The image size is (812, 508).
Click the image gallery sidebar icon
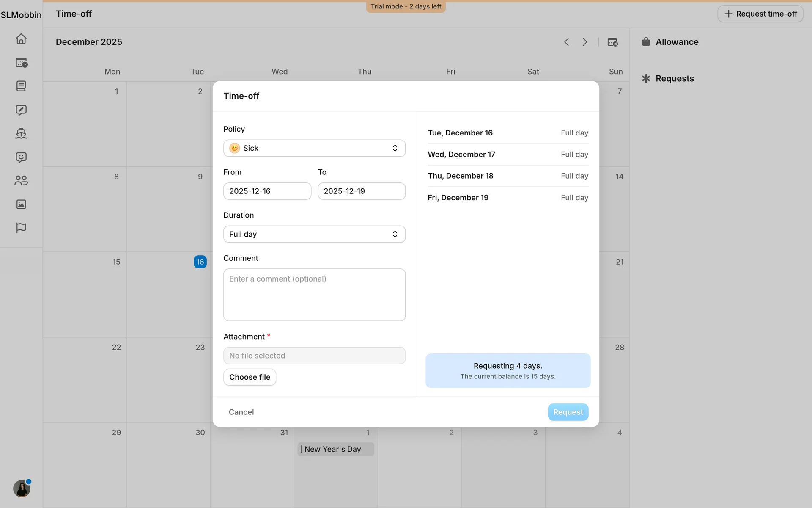click(21, 204)
